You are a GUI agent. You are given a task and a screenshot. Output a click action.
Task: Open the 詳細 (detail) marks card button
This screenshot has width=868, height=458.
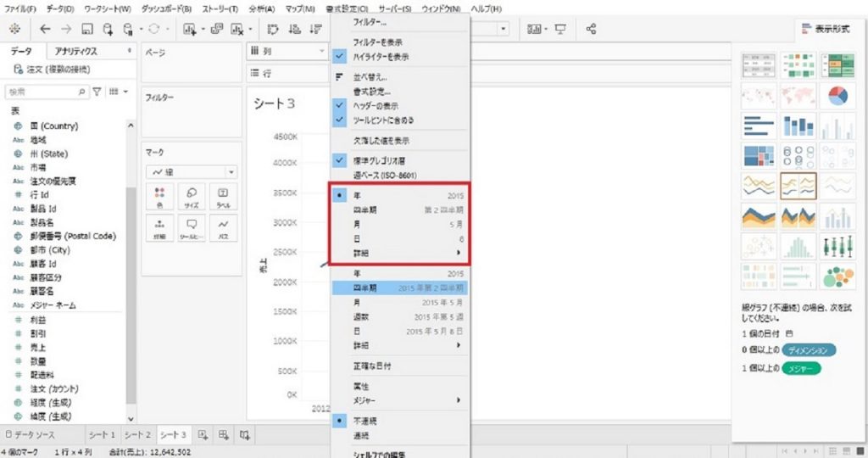click(159, 228)
